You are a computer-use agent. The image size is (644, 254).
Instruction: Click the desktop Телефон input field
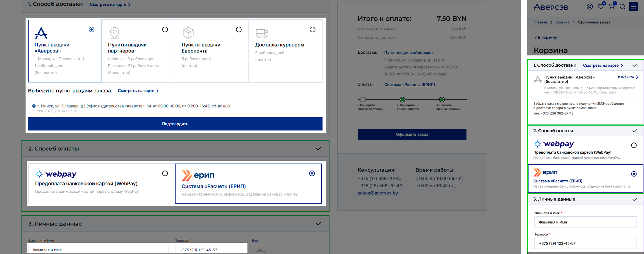coord(210,249)
